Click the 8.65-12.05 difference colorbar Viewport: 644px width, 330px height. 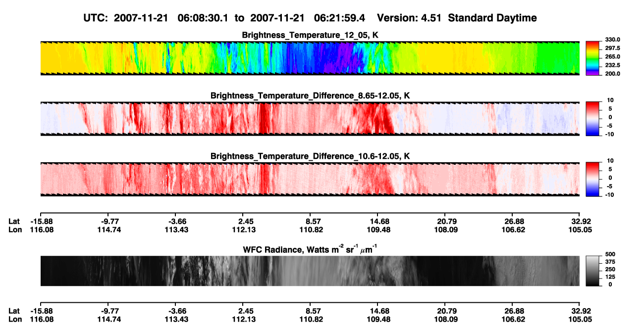click(x=593, y=118)
